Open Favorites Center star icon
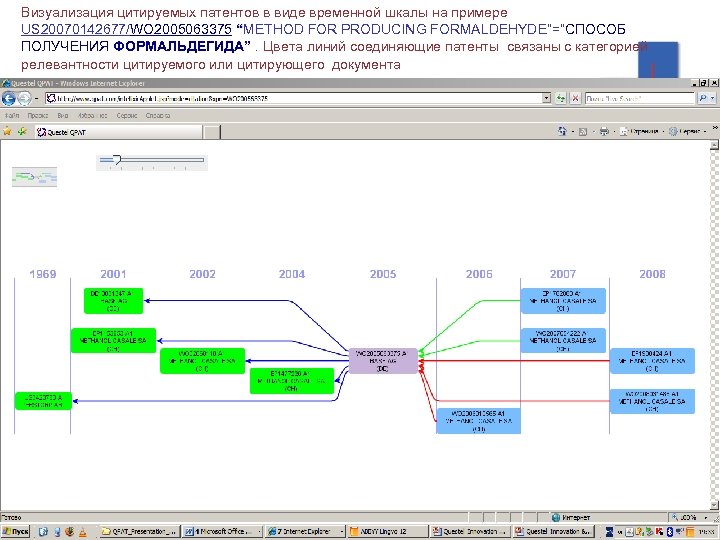Screen dimensions: 720x540 [7, 131]
